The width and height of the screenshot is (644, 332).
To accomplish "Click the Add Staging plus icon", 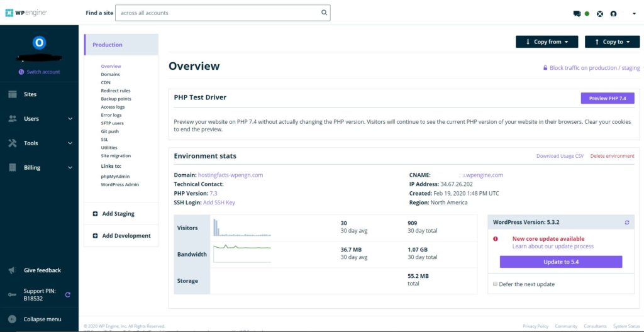I will [x=96, y=214].
